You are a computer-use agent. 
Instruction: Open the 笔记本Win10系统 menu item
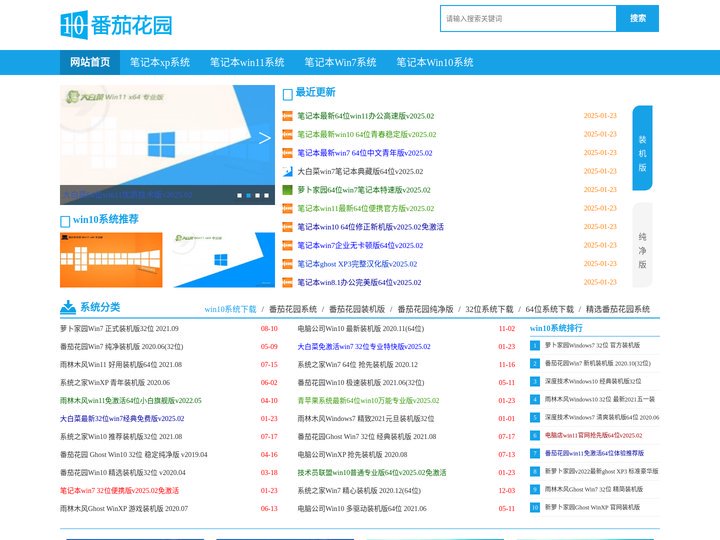434,62
